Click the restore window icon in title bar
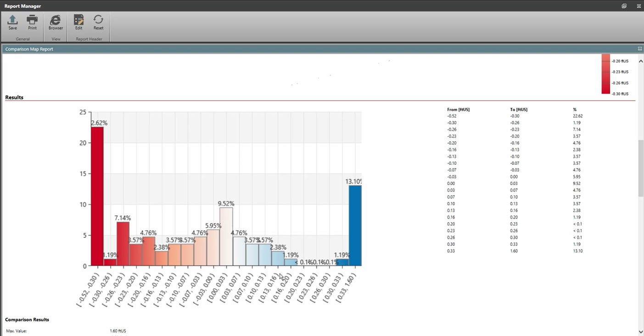 624,6
